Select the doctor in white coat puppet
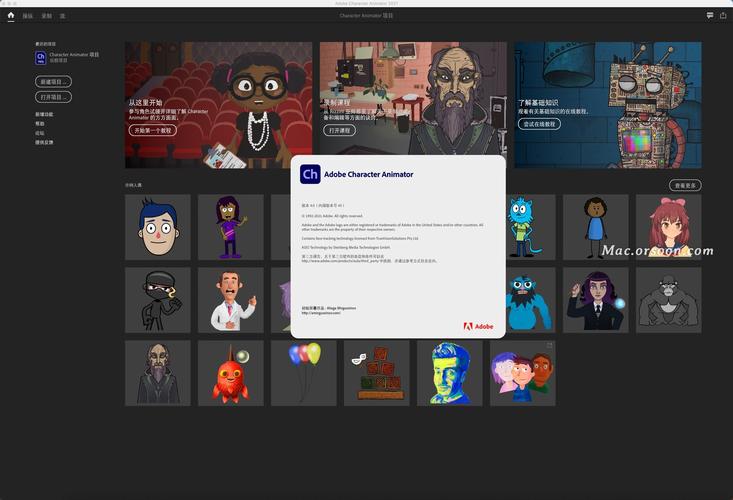 tap(230, 300)
